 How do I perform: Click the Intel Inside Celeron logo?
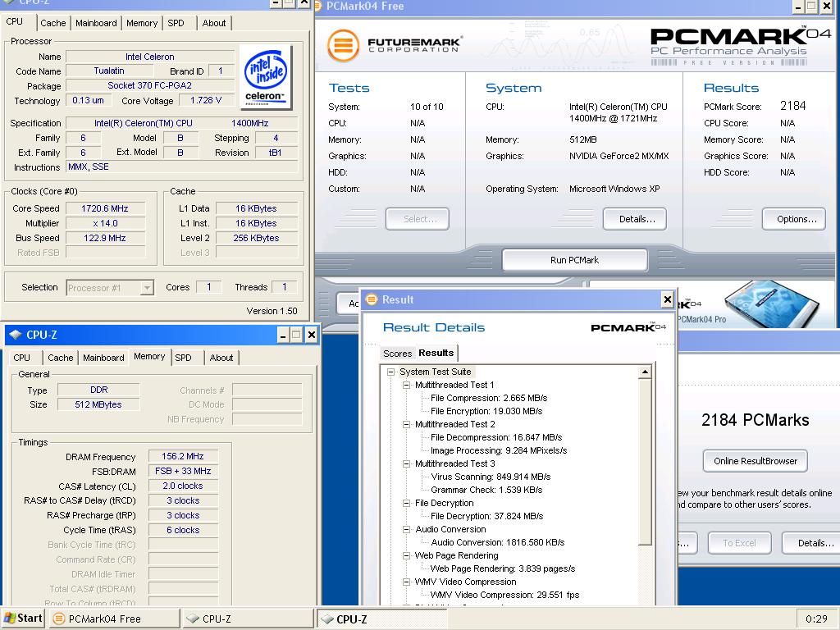267,76
